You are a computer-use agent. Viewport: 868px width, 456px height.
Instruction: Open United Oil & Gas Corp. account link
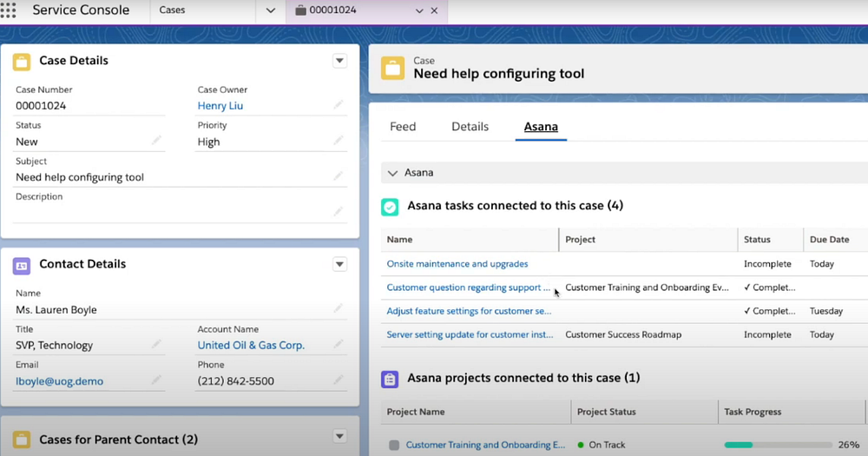click(x=251, y=345)
